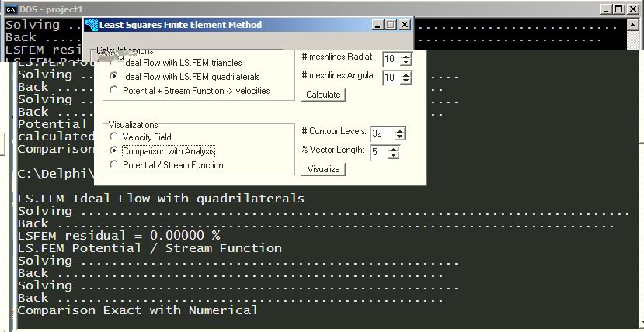Decrease the Vector Length spinner

click(394, 155)
